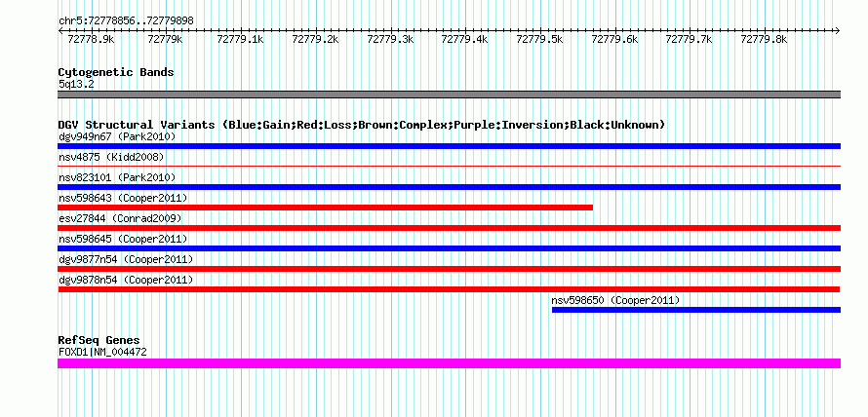The height and width of the screenshot is (417, 868).
Task: Open the nsv823101 (Park2010) variant label
Action: [117, 177]
